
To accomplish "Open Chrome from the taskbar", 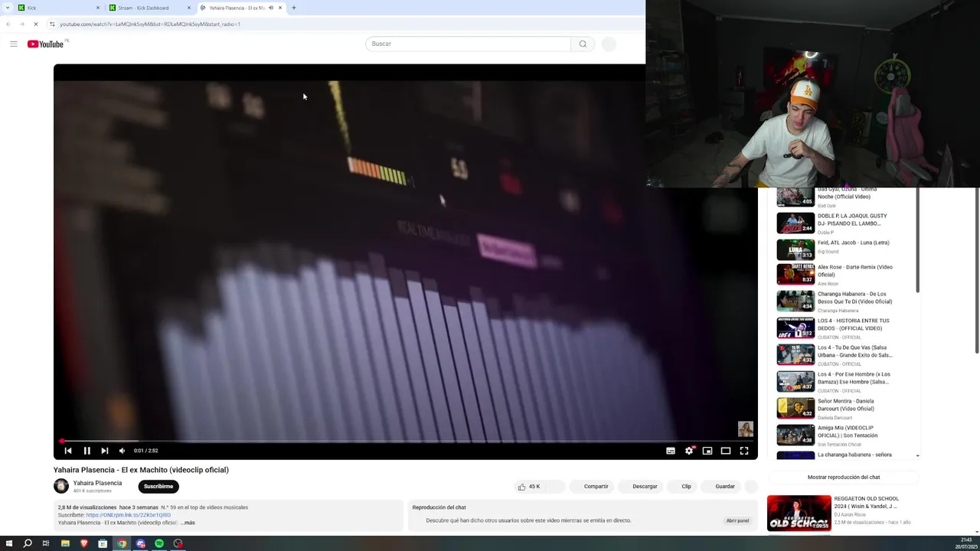I will [122, 543].
